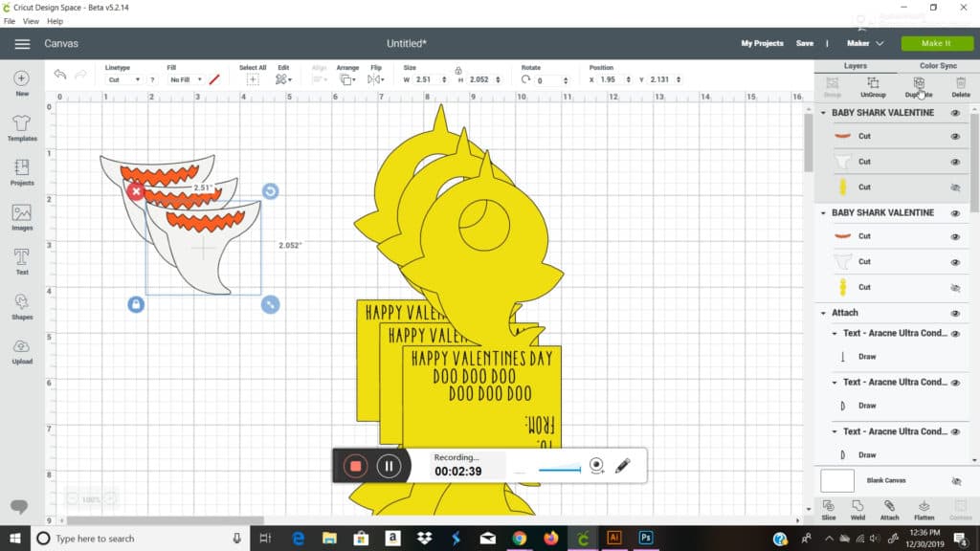Open the Arrange dropdown
The width and height of the screenshot is (980, 551).
click(347, 79)
